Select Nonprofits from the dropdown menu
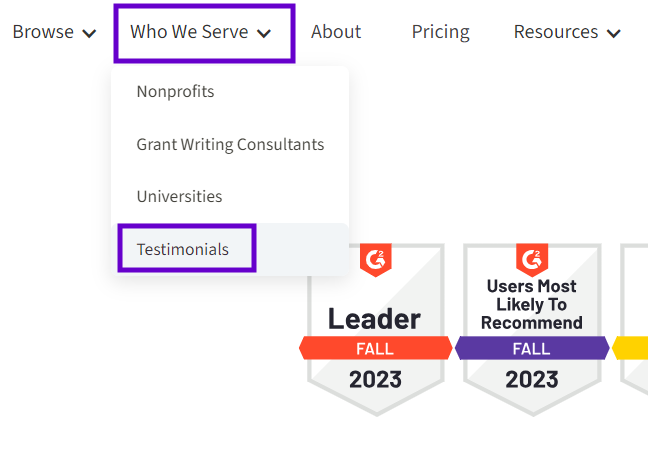The image size is (648, 451). point(176,92)
